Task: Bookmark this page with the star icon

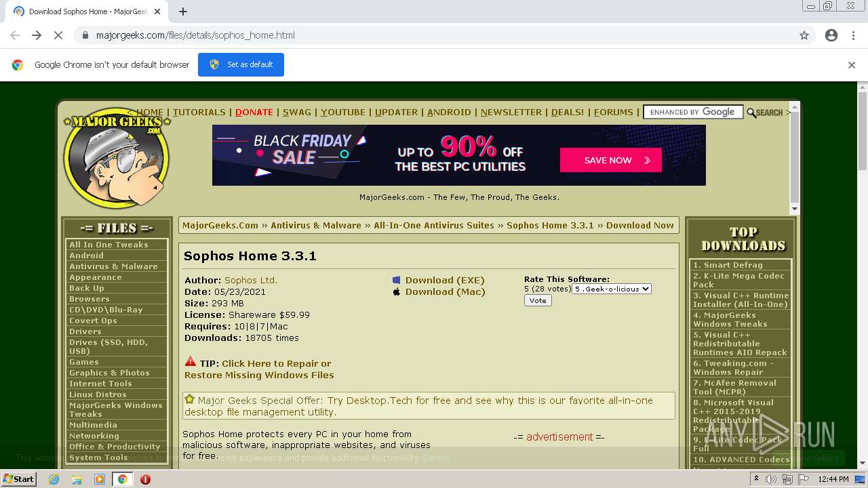Action: coord(804,35)
